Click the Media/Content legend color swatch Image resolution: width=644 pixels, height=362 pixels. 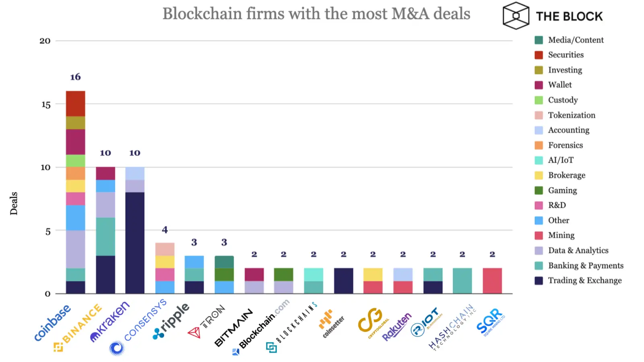pos(539,40)
